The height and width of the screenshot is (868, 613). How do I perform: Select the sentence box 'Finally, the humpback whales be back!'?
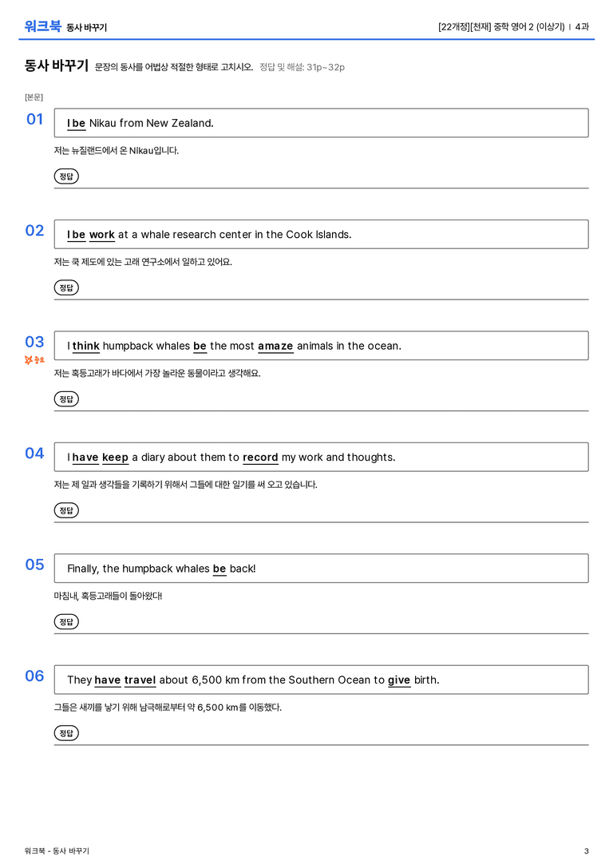[321, 568]
